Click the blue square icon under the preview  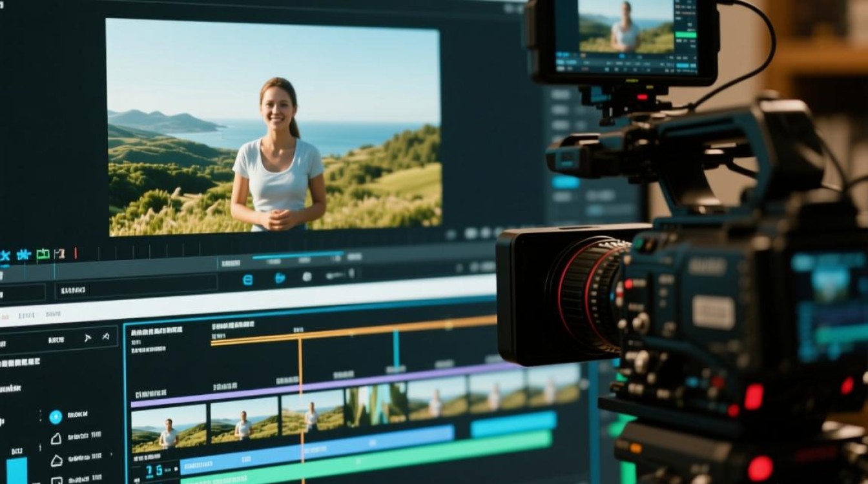(247, 279)
